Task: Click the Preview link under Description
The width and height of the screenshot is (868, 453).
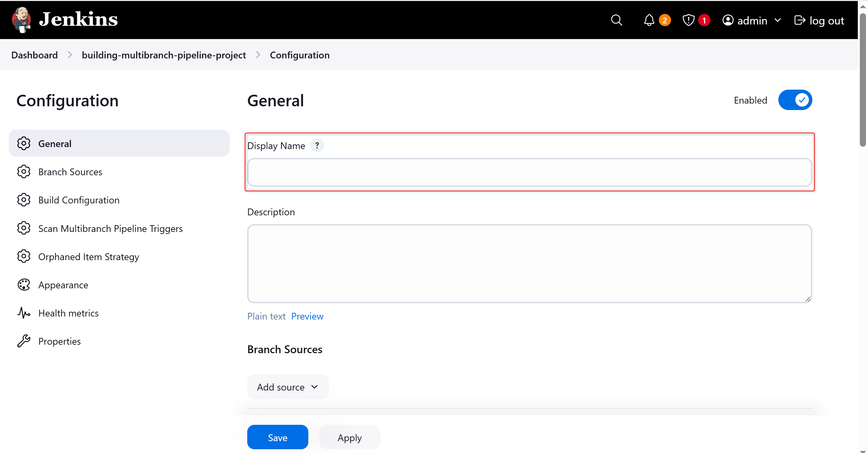Action: (307, 316)
